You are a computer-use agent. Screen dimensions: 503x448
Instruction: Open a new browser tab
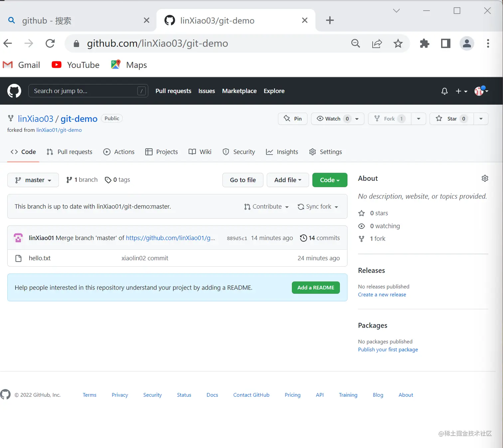pos(330,20)
